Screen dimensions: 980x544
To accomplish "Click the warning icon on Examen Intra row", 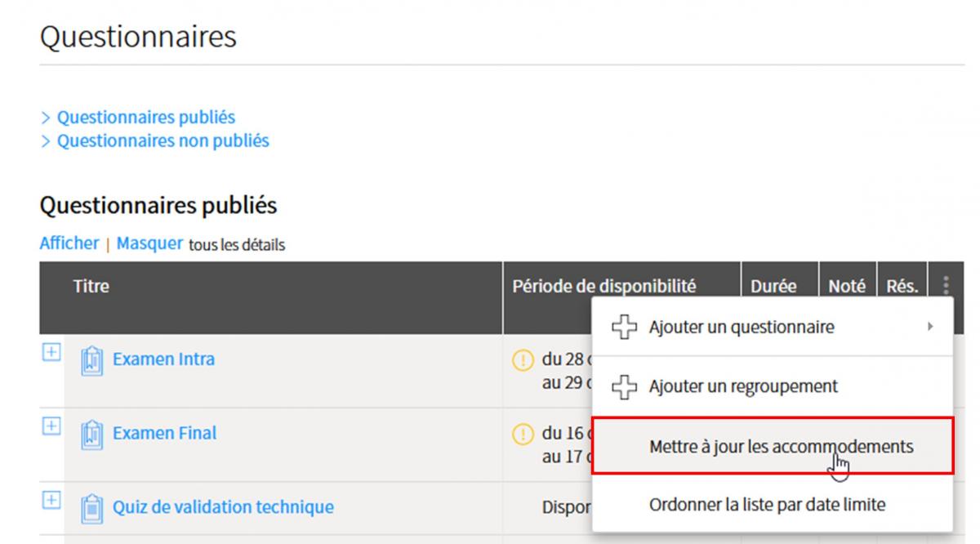I will (x=522, y=360).
